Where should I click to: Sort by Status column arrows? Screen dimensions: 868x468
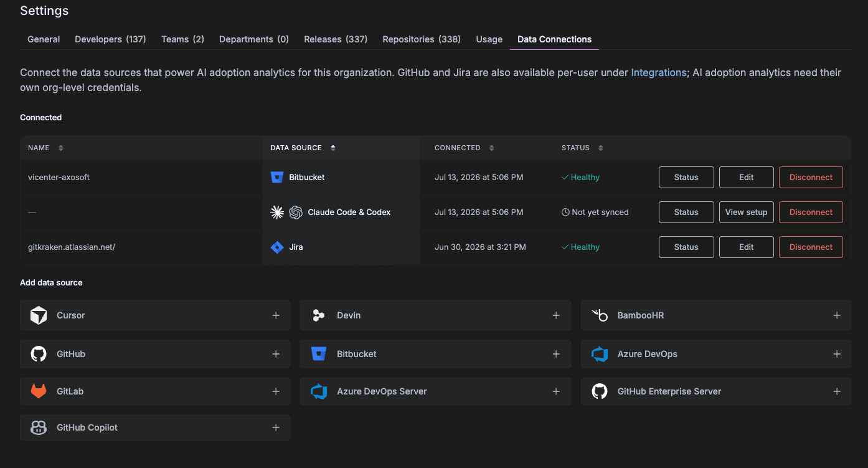601,148
